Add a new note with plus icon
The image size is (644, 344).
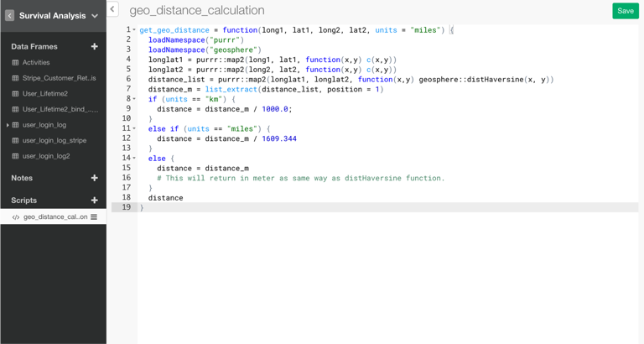pyautogui.click(x=94, y=178)
